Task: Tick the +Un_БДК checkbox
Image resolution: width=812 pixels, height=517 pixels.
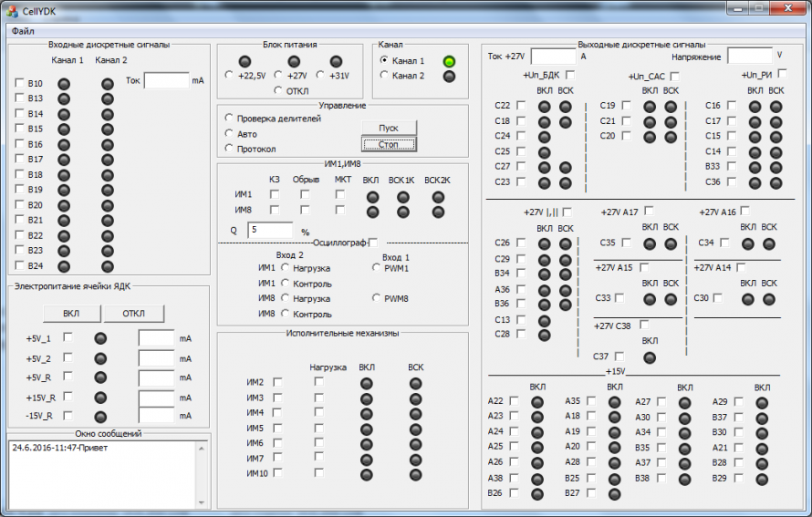Action: [570, 75]
